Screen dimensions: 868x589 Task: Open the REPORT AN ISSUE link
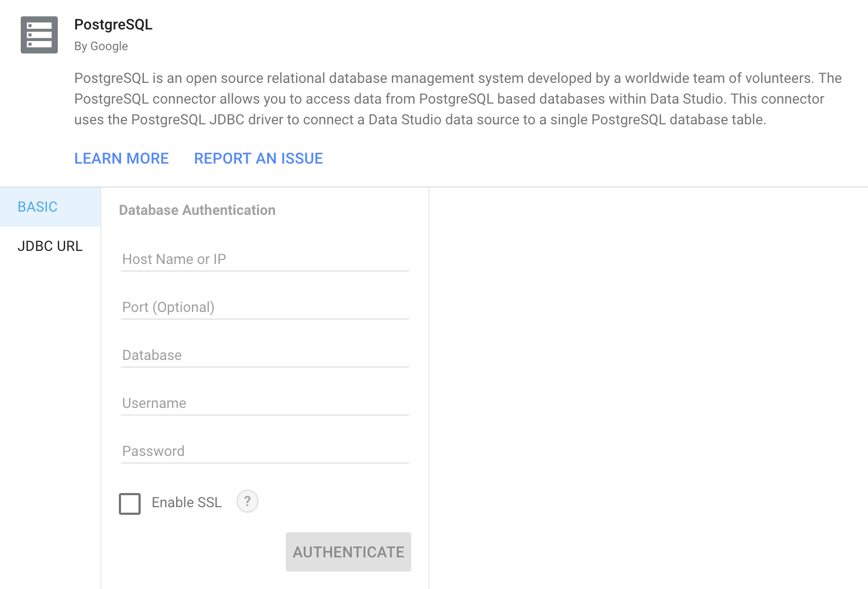click(x=258, y=159)
